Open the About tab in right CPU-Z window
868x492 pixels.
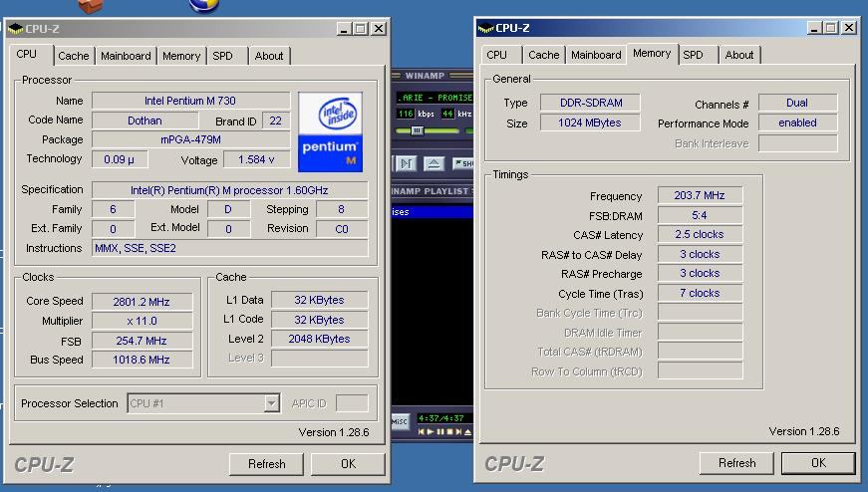739,55
